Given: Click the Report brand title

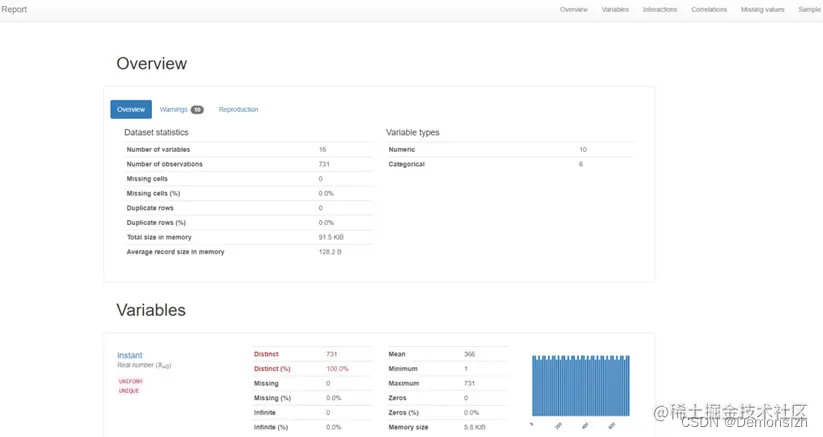Looking at the screenshot, I should tap(14, 9).
